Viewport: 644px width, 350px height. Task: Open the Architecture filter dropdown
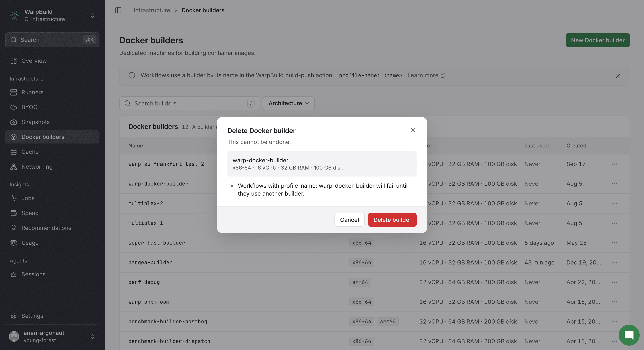[288, 103]
